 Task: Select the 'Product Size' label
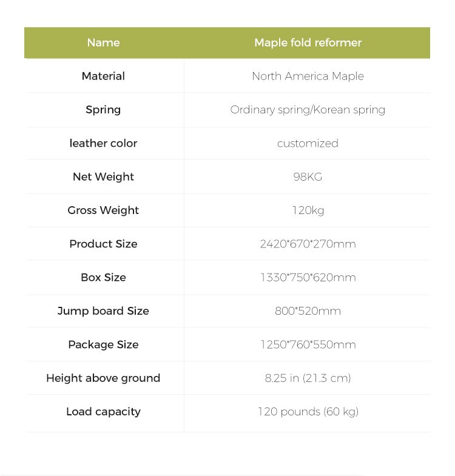103,244
